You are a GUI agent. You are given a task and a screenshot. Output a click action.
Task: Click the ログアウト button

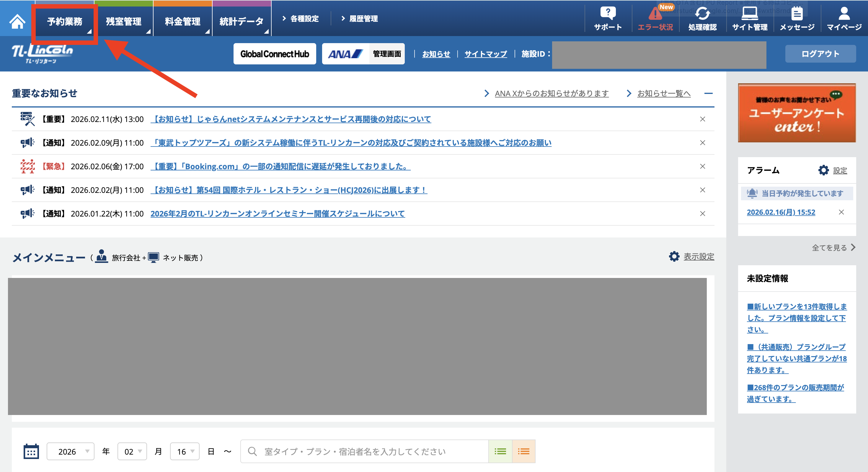820,53
